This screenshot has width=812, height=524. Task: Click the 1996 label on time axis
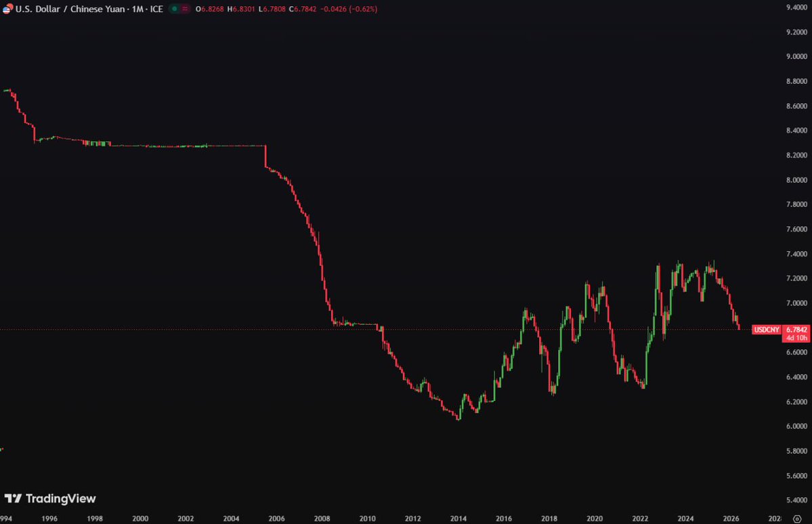49,519
